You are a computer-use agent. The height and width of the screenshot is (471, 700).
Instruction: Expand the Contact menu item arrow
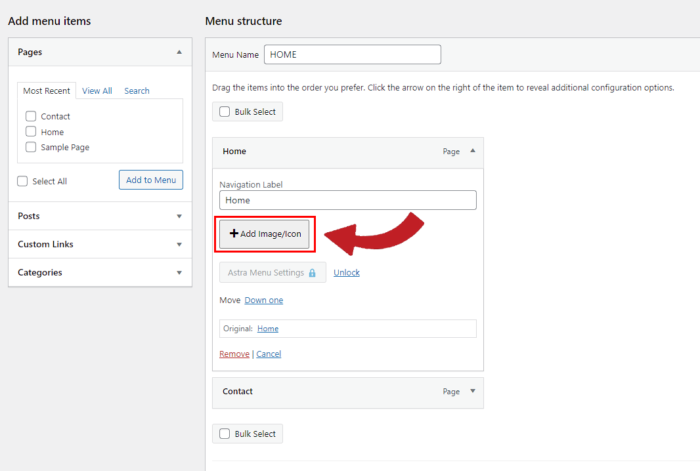(472, 392)
